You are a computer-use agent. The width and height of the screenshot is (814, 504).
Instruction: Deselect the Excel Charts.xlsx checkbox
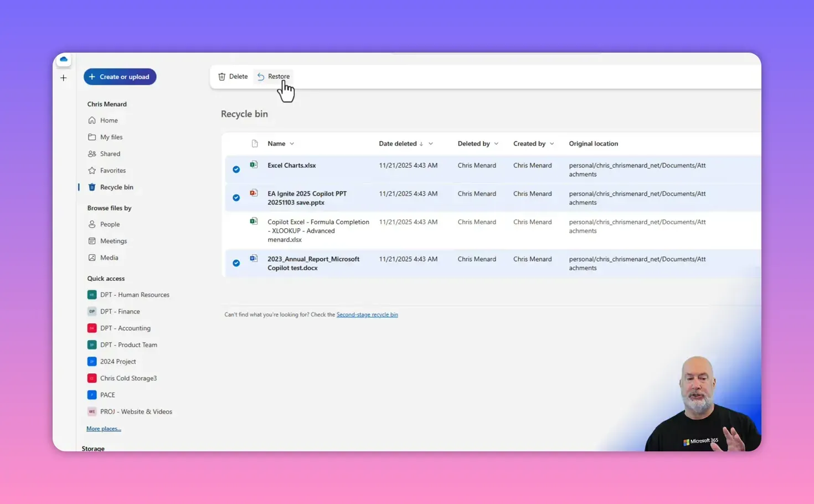pyautogui.click(x=236, y=169)
